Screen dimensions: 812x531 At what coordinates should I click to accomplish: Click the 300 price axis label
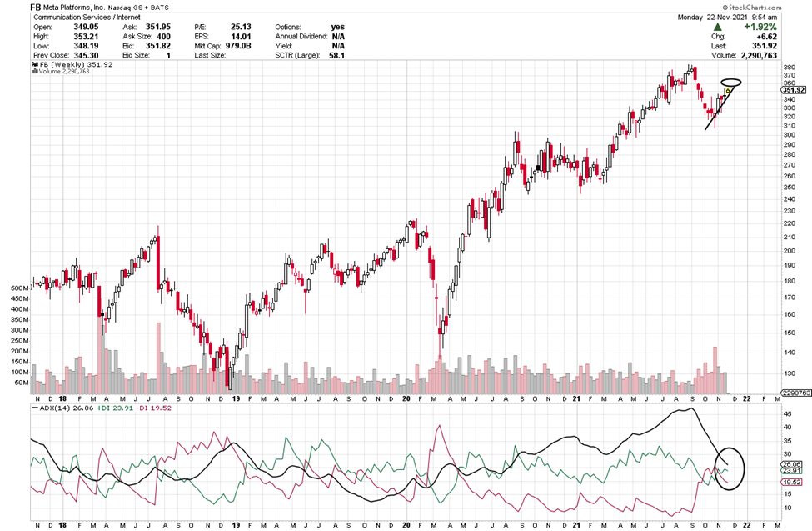pos(789,135)
